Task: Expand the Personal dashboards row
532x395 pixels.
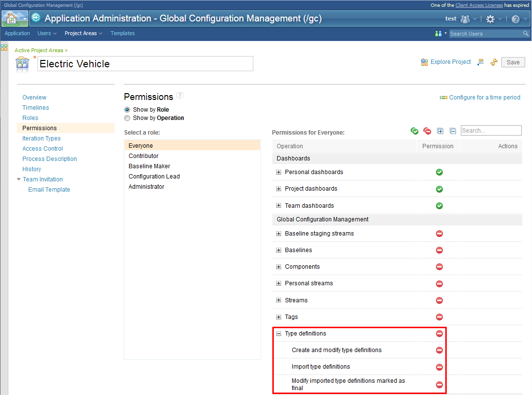Action: click(x=279, y=172)
